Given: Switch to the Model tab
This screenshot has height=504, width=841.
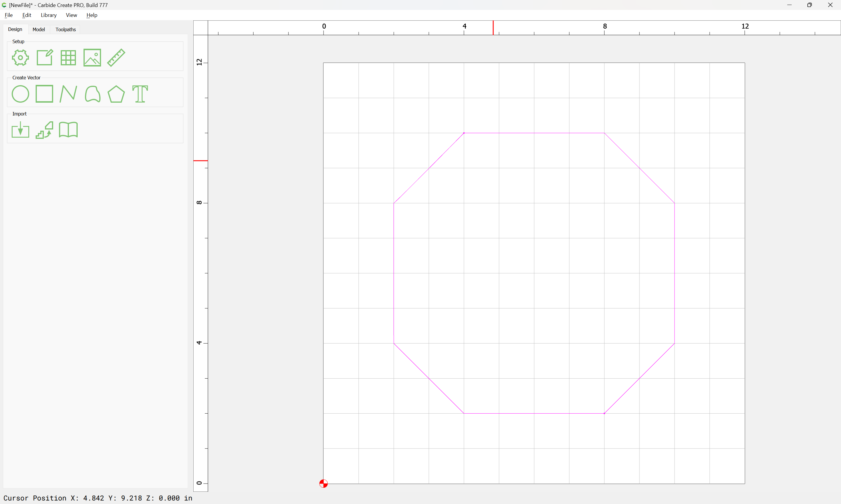Looking at the screenshot, I should (x=39, y=29).
